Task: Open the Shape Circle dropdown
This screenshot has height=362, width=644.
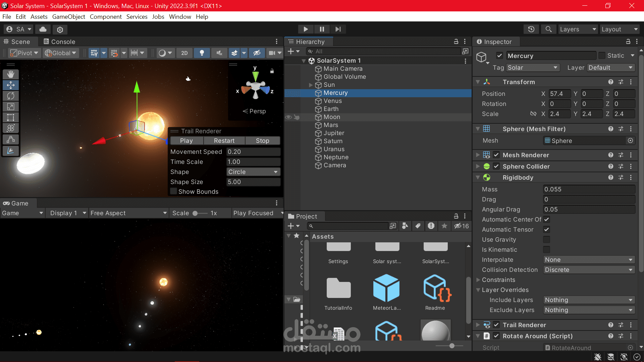Action: point(253,172)
